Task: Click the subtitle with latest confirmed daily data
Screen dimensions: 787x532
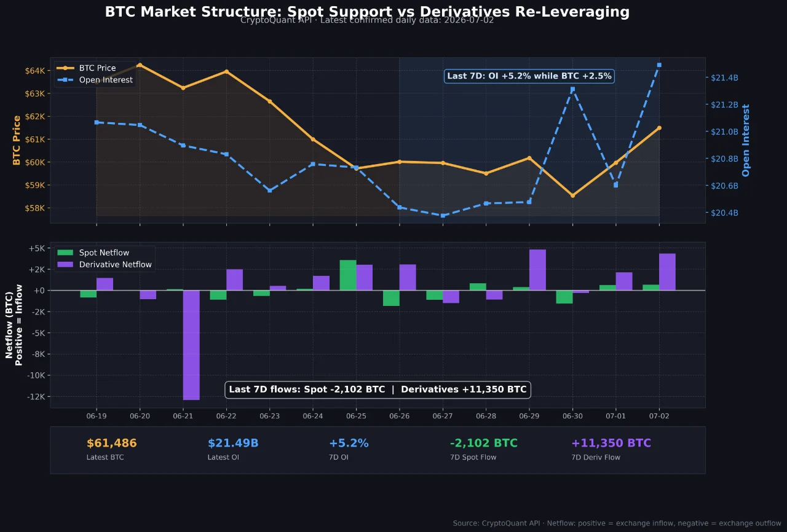Action: pyautogui.click(x=367, y=20)
